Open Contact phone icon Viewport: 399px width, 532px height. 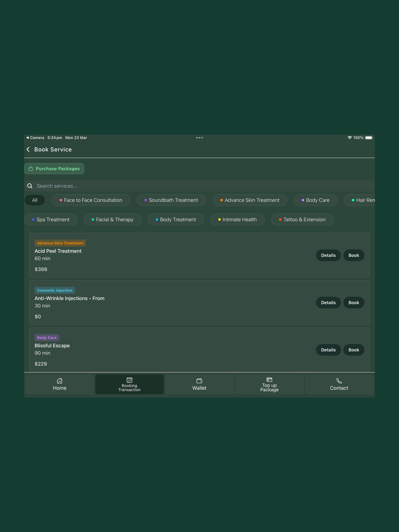(x=339, y=381)
